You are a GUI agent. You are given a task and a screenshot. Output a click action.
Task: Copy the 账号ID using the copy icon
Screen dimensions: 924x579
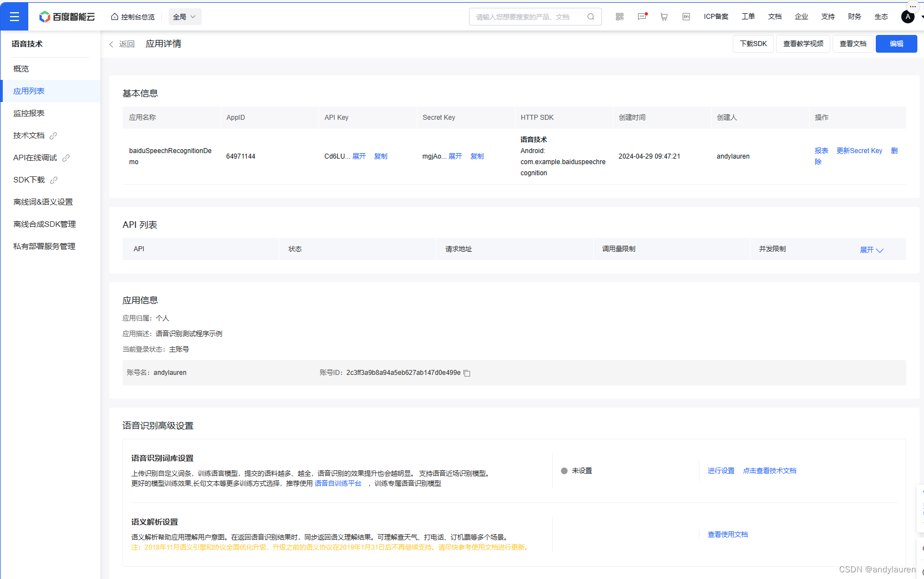pyautogui.click(x=467, y=373)
